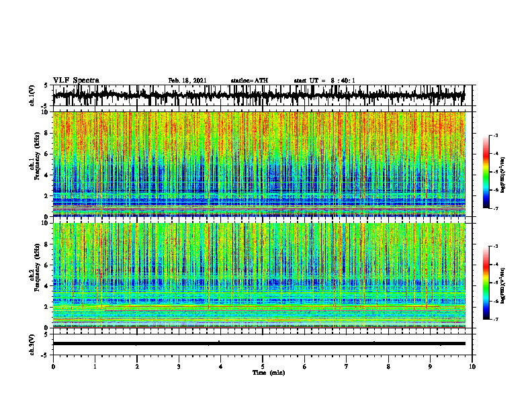The height and width of the screenshot is (411, 532).
Task: Click the "4" kHz tick on ch.1 frequency axis
Action: [47, 175]
